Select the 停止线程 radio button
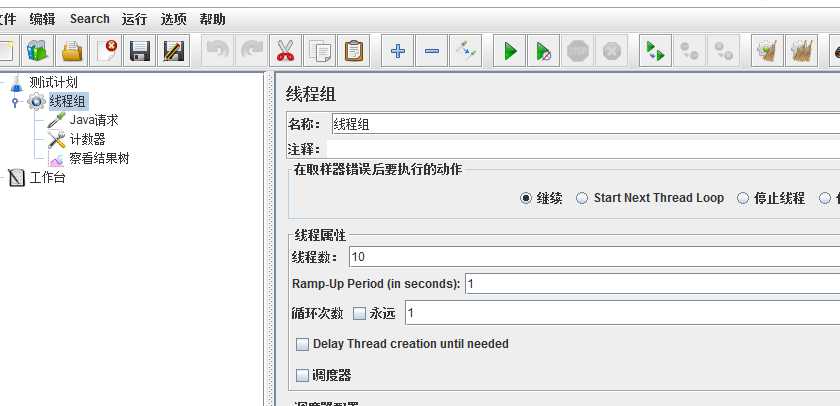 tap(742, 198)
